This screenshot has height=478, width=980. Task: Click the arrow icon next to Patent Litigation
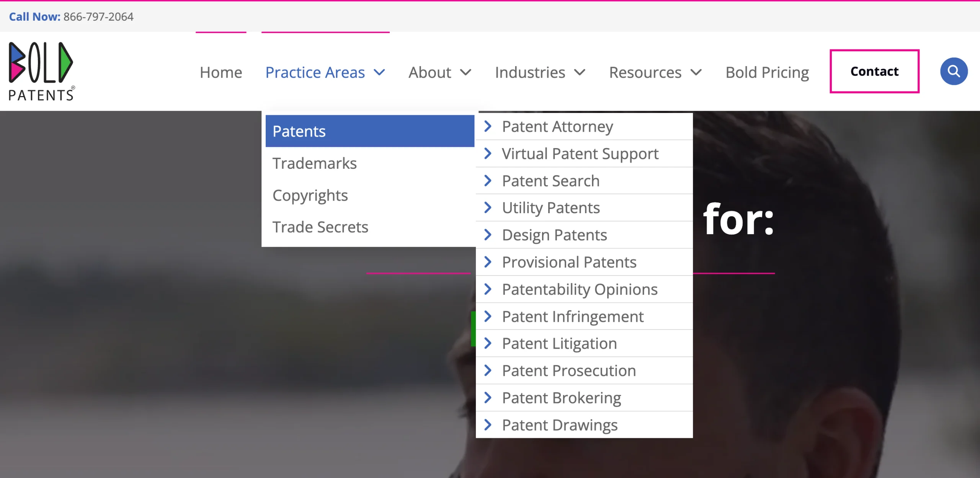click(x=488, y=343)
